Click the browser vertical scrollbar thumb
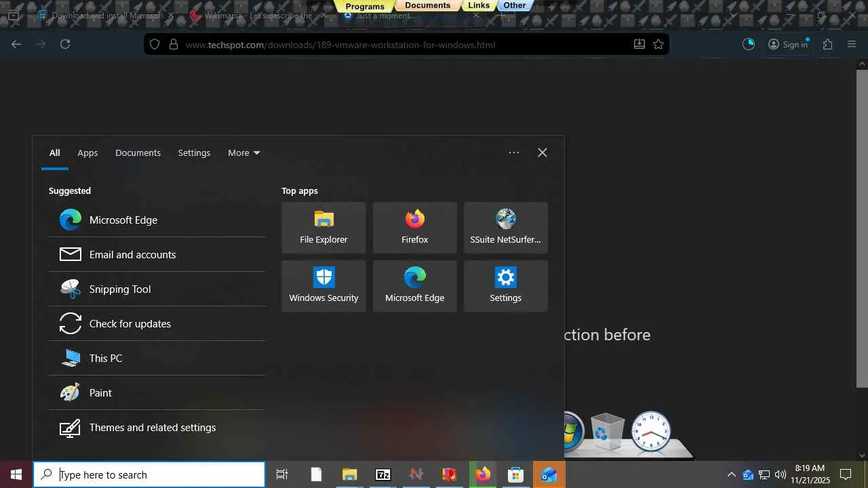The height and width of the screenshot is (488, 868). click(863, 228)
